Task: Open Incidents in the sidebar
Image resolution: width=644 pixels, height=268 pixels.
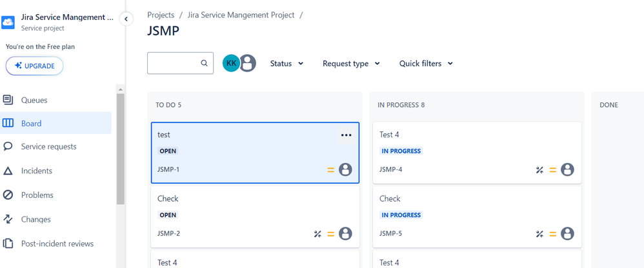Action: [x=55, y=171]
